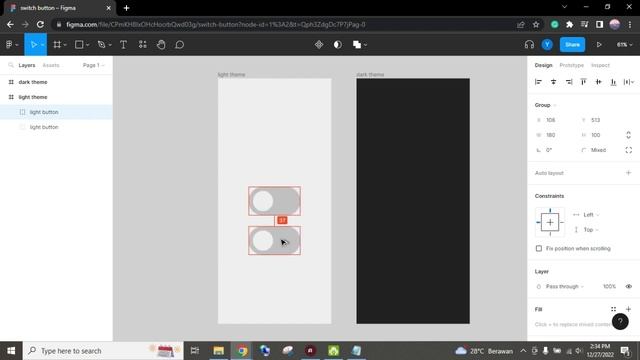Open File Explorer from taskbar
This screenshot has height=360, width=640.
218,351
